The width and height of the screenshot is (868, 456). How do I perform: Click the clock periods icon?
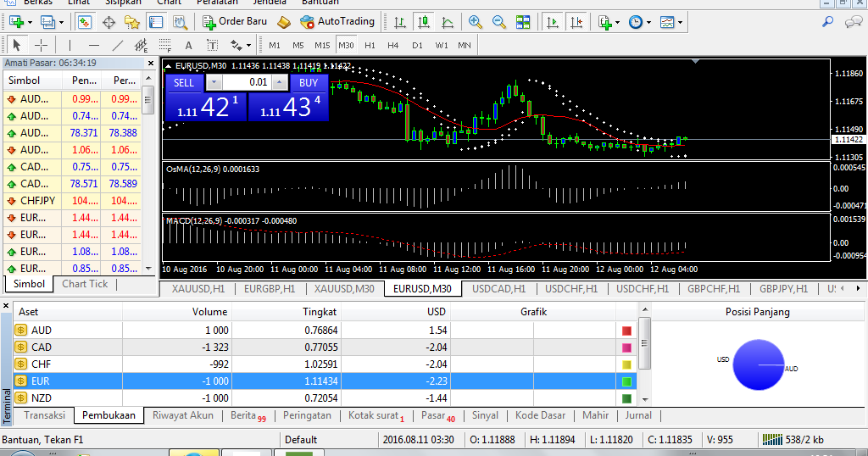(636, 22)
